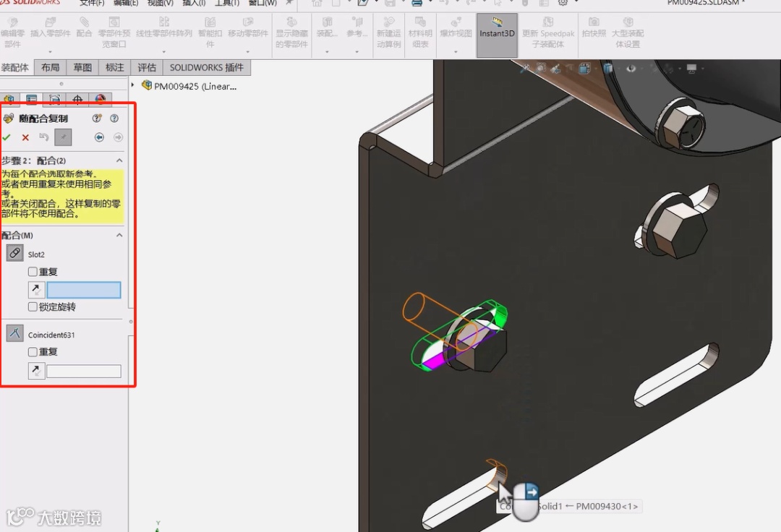Click 爆炸视图 tool

(456, 28)
